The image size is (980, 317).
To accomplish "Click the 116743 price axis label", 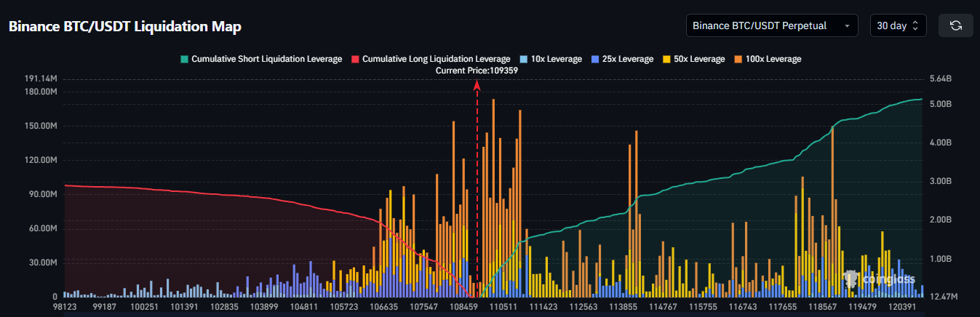I will 743,308.
